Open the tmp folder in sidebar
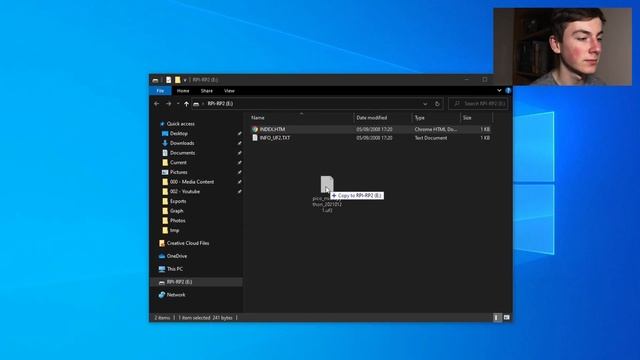The width and height of the screenshot is (640, 360). click(174, 230)
